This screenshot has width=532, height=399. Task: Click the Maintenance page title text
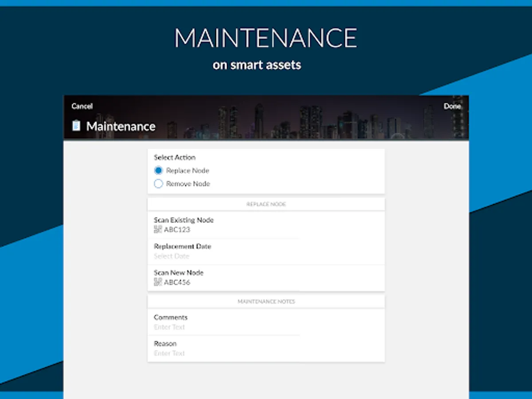click(121, 126)
